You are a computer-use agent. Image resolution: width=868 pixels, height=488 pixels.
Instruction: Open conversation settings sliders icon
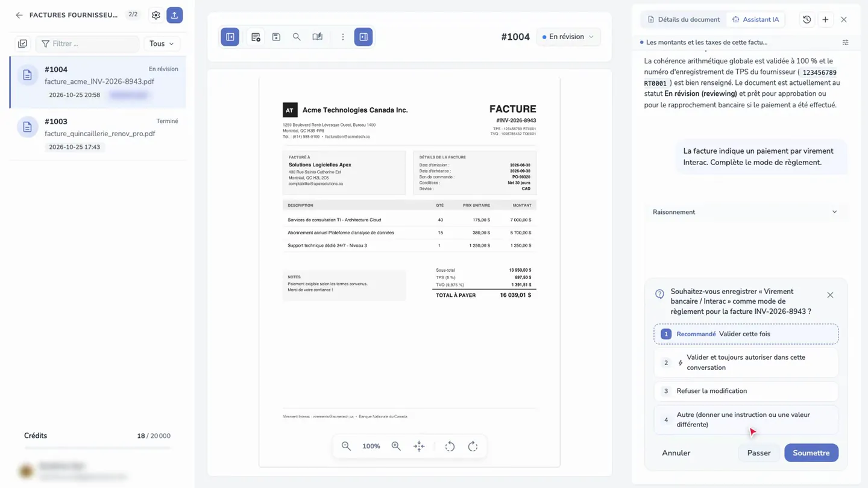tap(846, 42)
